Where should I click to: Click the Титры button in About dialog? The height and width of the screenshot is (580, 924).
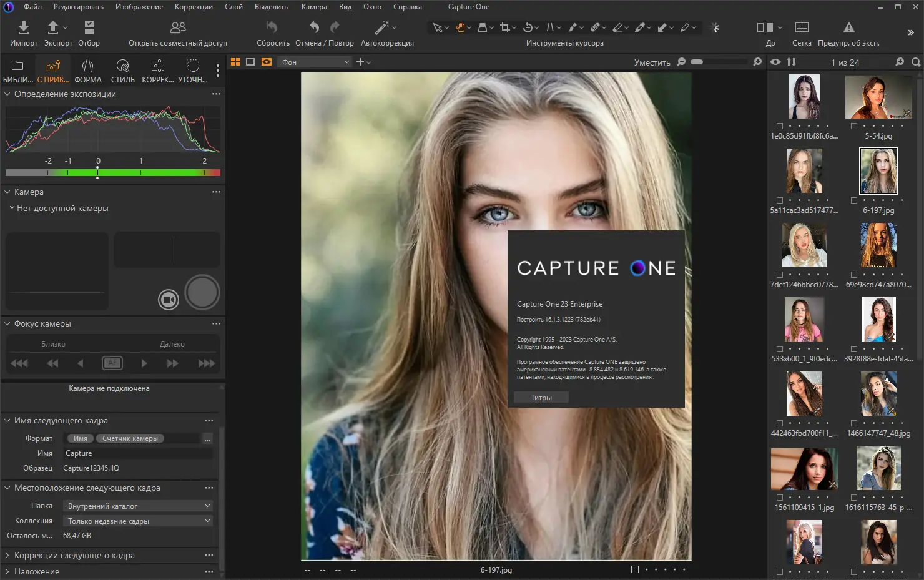541,398
